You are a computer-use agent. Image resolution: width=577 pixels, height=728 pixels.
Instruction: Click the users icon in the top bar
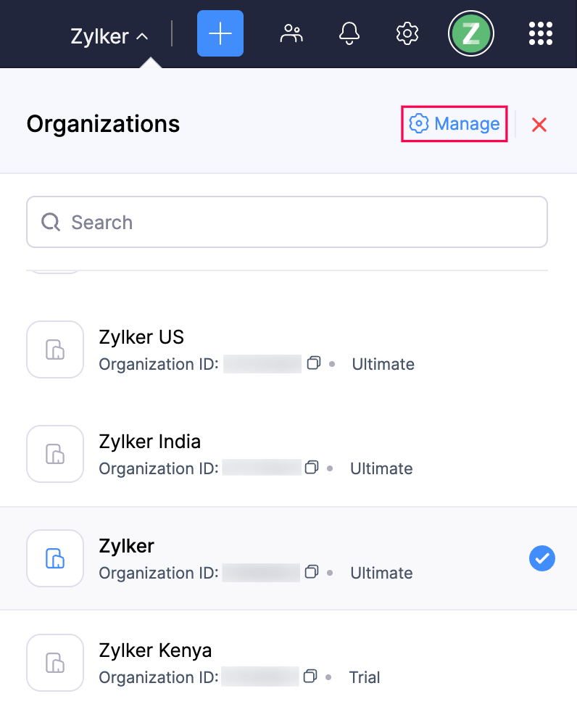pyautogui.click(x=291, y=33)
